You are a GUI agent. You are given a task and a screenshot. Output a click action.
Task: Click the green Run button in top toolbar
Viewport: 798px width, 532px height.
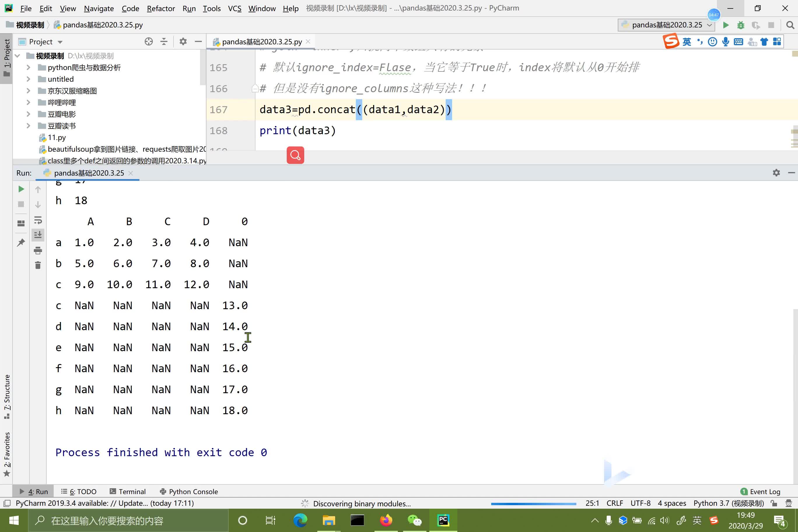tap(725, 25)
